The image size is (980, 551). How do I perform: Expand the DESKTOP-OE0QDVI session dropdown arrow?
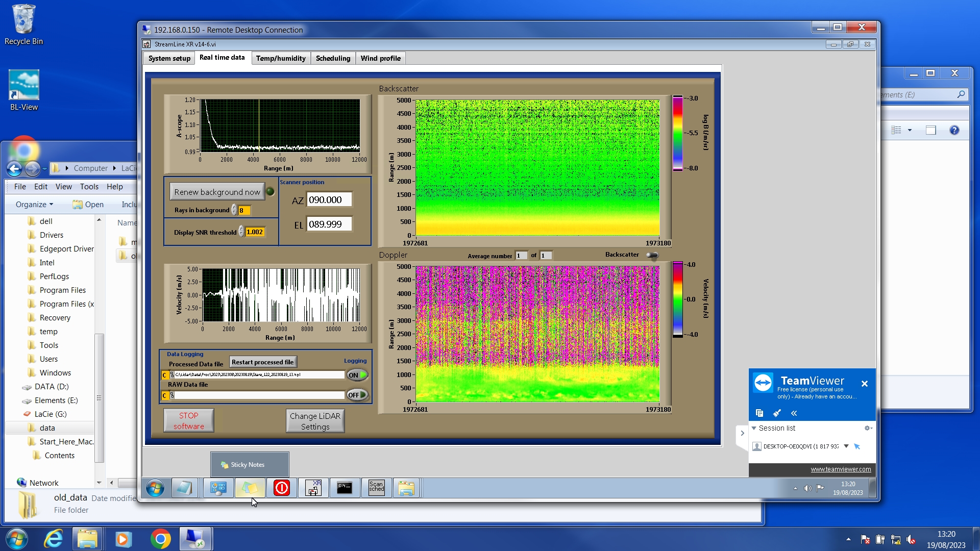coord(846,446)
